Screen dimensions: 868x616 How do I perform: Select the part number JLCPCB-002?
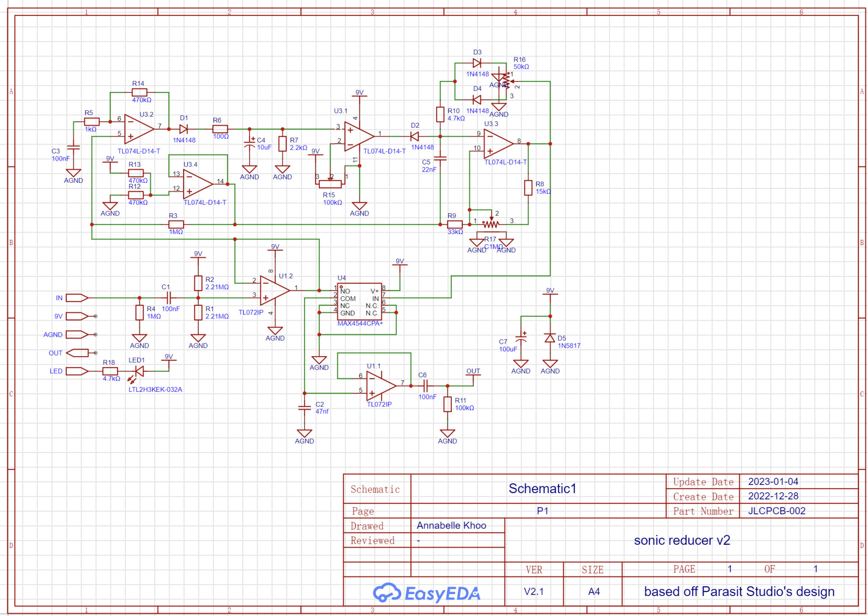[x=776, y=511]
